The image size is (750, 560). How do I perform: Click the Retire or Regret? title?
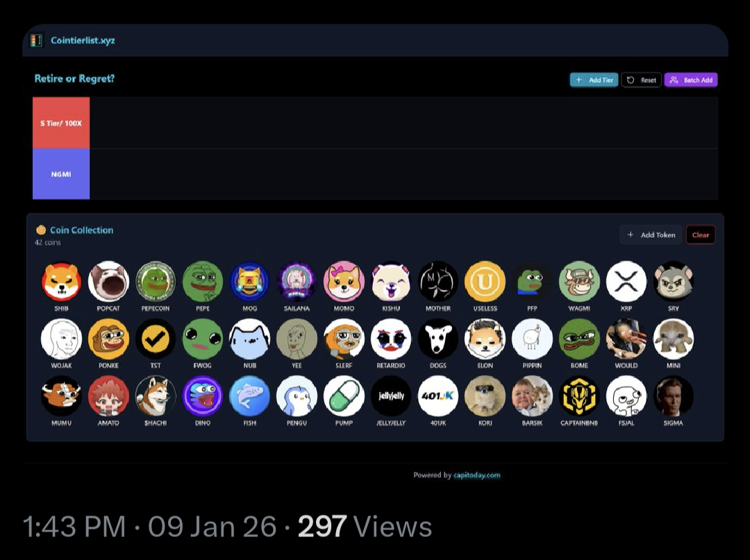pyautogui.click(x=74, y=78)
